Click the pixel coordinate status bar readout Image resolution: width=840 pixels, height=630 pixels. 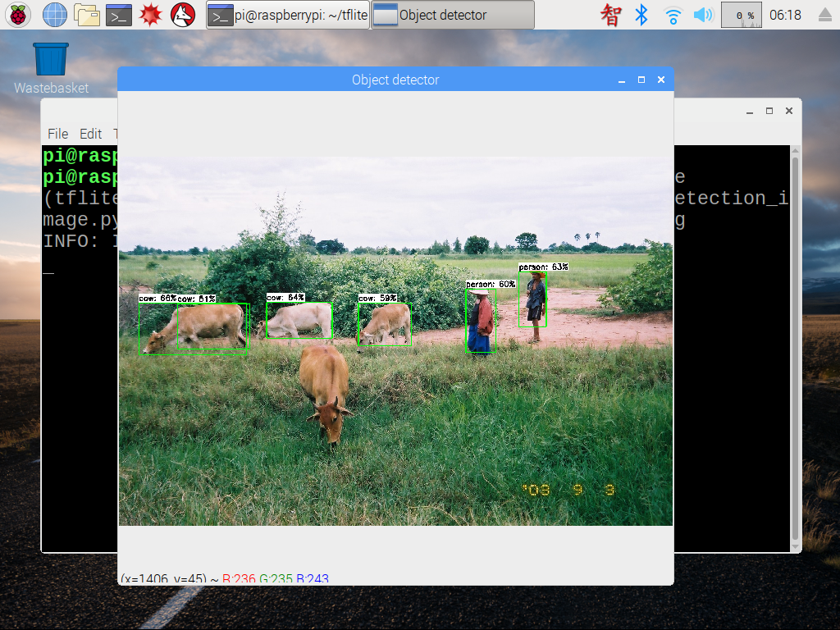click(225, 578)
